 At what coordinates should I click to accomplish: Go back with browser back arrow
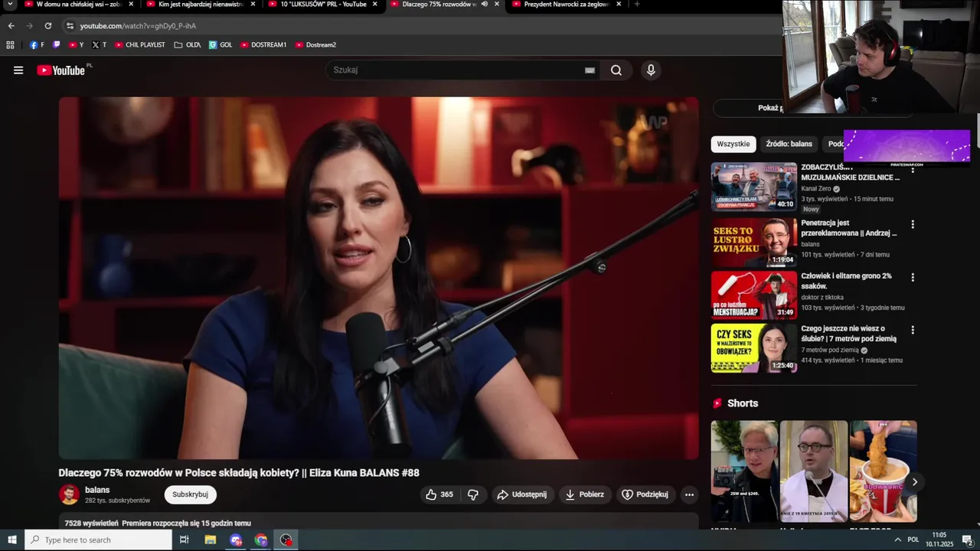click(x=11, y=25)
